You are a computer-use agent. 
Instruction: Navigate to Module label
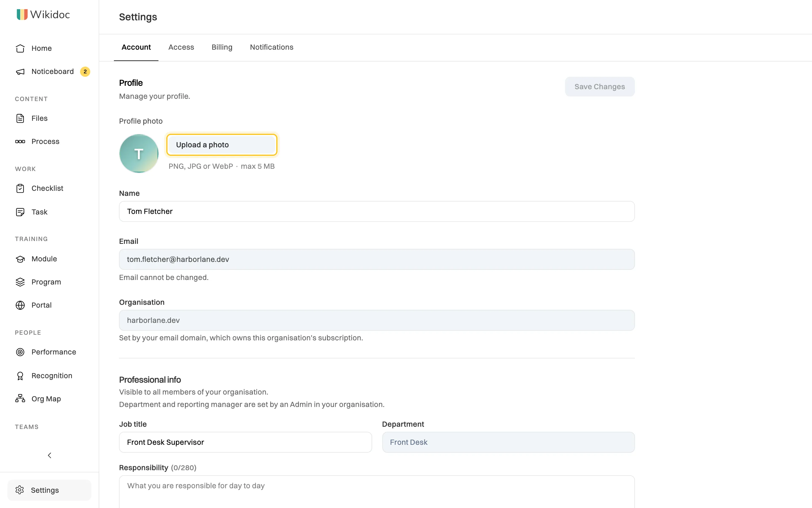click(44, 259)
